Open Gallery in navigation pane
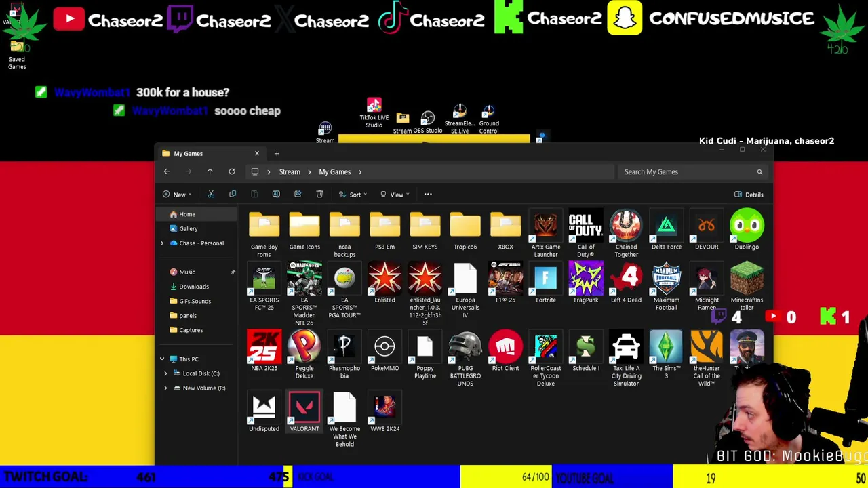 (x=189, y=229)
